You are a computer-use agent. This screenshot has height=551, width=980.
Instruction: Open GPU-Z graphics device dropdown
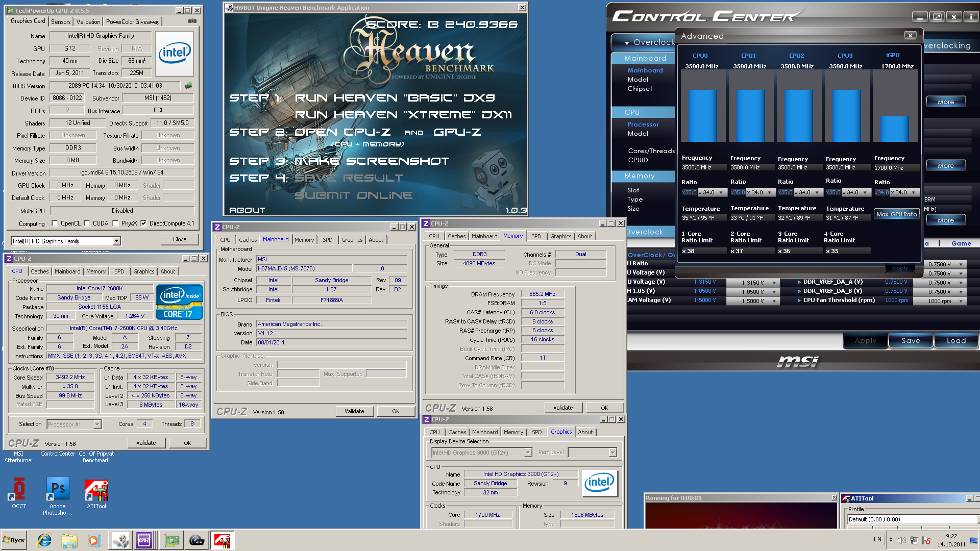pos(117,241)
